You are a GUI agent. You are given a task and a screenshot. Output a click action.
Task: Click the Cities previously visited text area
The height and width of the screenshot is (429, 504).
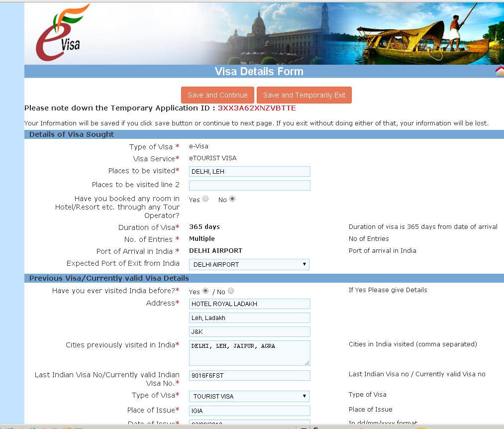tap(249, 353)
